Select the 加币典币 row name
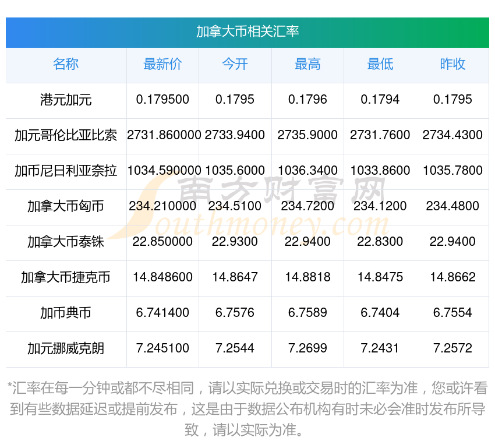The image size is (495, 448). (66, 313)
